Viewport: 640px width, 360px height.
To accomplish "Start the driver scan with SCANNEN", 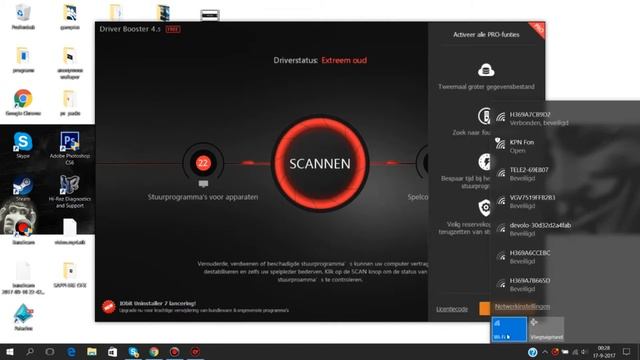I will pyautogui.click(x=320, y=164).
